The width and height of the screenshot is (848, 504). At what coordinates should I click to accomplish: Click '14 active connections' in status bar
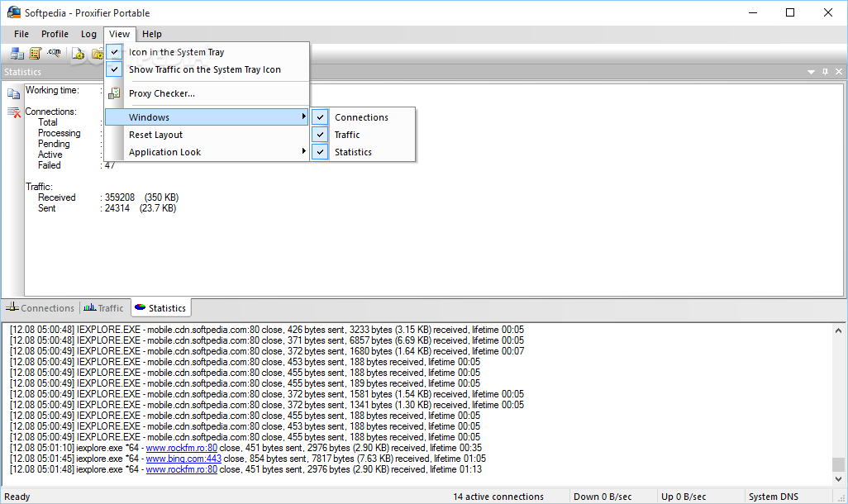point(498,497)
